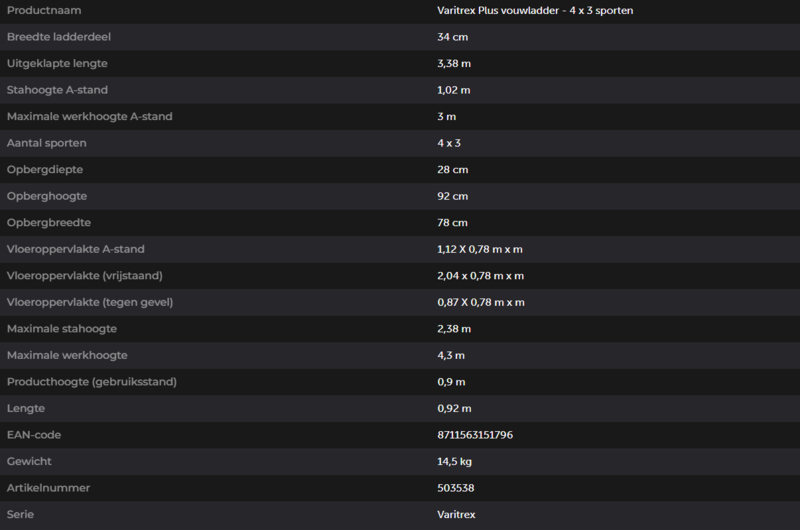Click the Opbergbreedte row label

[49, 222]
